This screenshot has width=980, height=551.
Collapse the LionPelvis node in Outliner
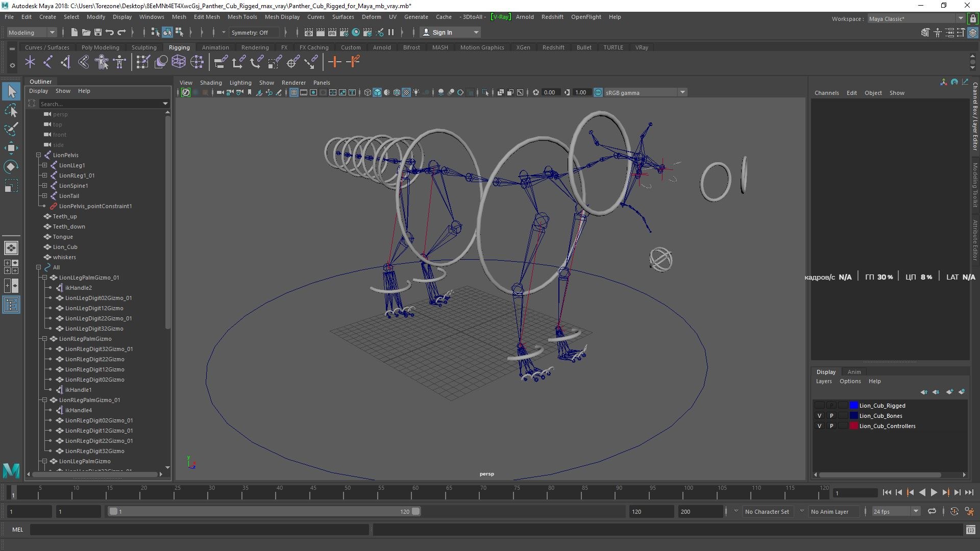pyautogui.click(x=38, y=155)
